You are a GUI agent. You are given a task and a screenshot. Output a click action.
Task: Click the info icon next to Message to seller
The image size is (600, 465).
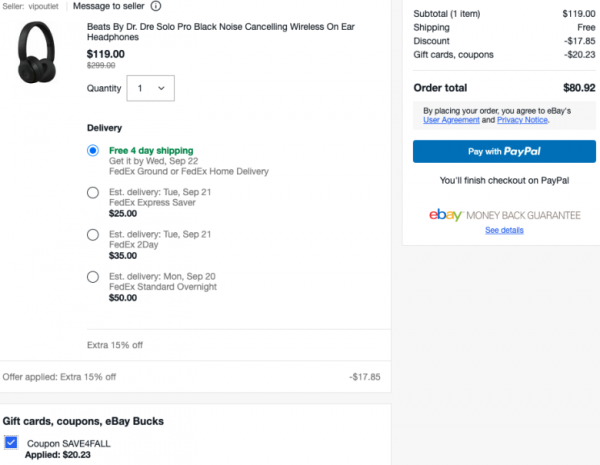[155, 6]
